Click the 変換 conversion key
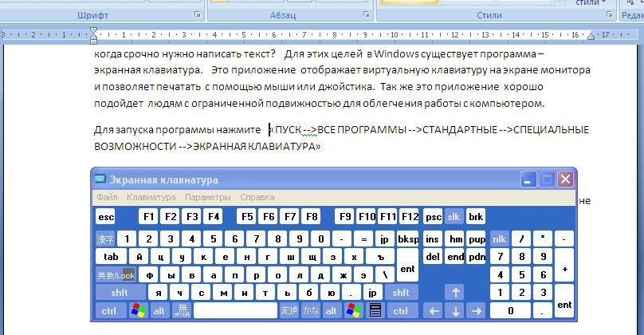644x335 pixels. click(289, 311)
